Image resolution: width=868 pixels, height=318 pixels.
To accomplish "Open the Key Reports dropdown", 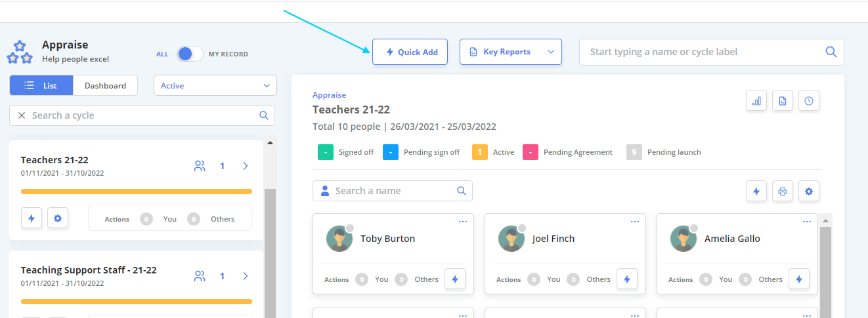I will tap(510, 52).
